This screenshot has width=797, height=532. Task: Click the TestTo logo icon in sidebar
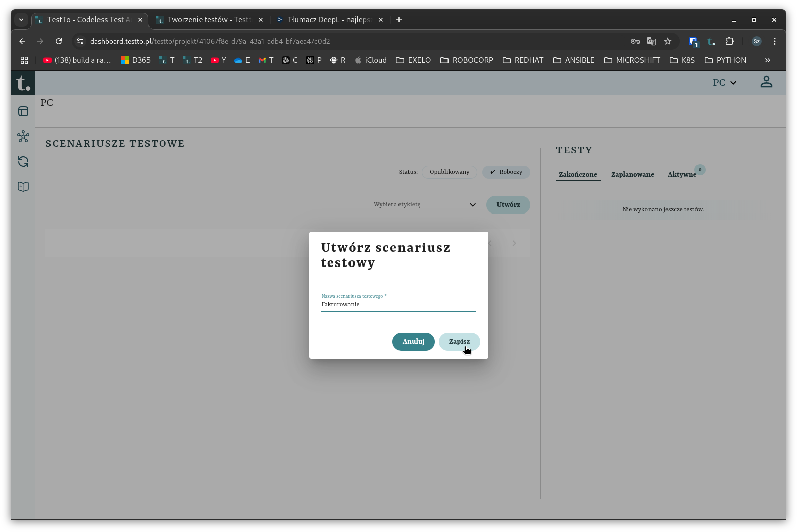tap(23, 83)
